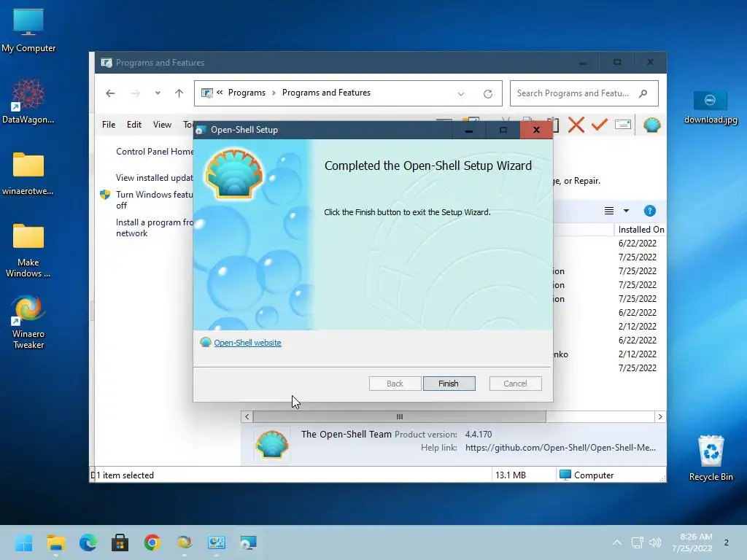Viewport: 747px width, 560px height.
Task: Change the list view layout icon
Action: pos(609,211)
